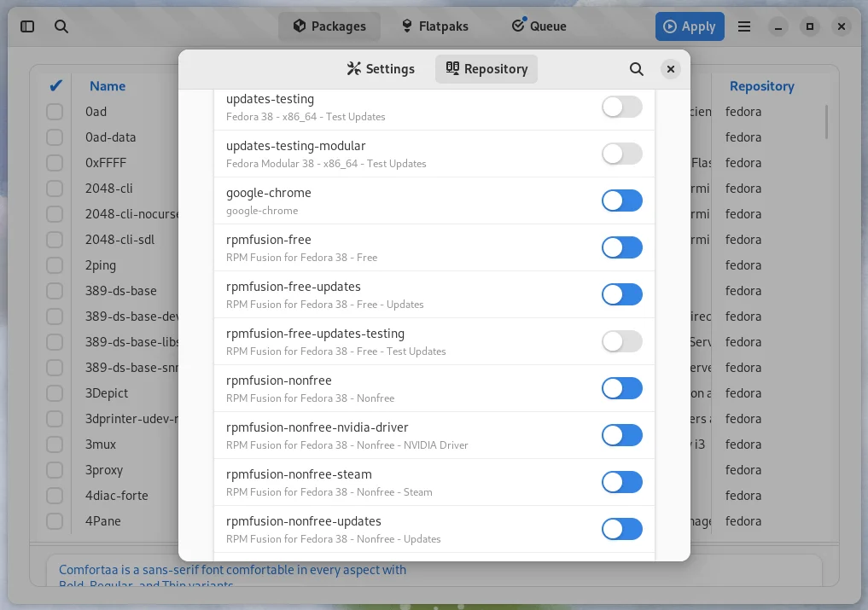This screenshot has width=868, height=610.
Task: Click the rpmfusion-free-updates-testing repository name
Action: [x=315, y=334]
